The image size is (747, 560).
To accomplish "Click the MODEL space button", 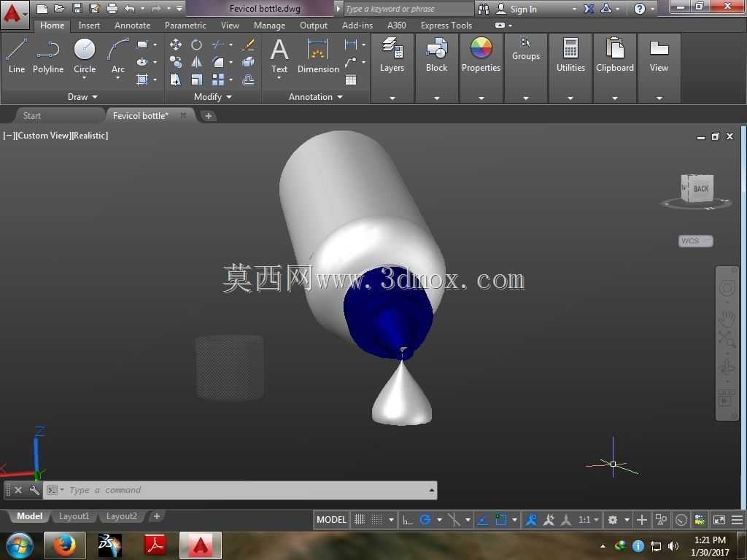I will [331, 519].
